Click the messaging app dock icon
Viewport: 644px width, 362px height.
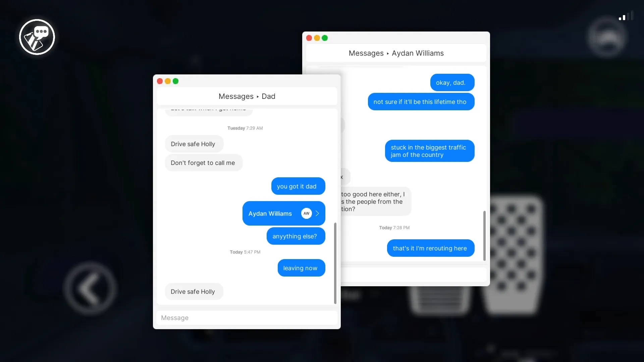(x=37, y=37)
